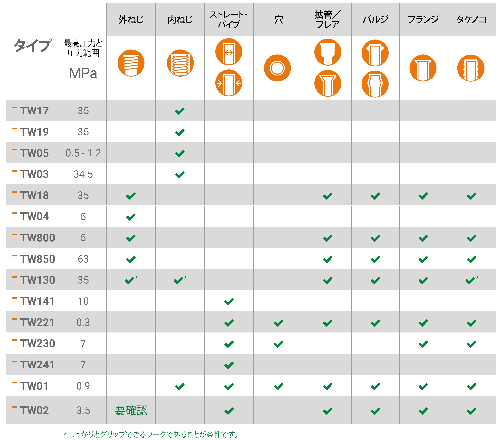Click the takenoko barbed fitting icon
The image size is (504, 440).
click(471, 68)
